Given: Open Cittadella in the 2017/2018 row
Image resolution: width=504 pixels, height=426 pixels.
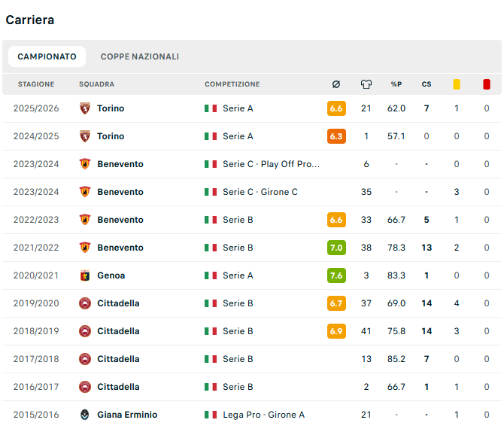Looking at the screenshot, I should tap(118, 359).
